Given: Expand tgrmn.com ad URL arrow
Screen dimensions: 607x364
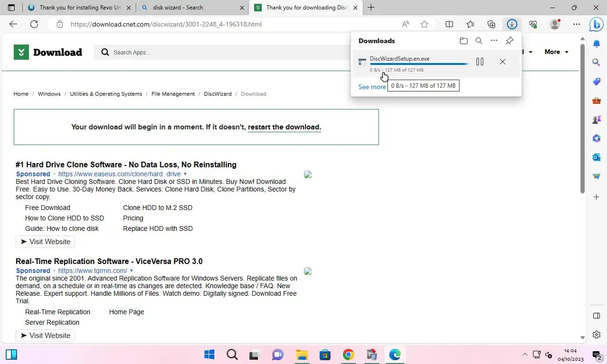Looking at the screenshot, I should (x=131, y=271).
